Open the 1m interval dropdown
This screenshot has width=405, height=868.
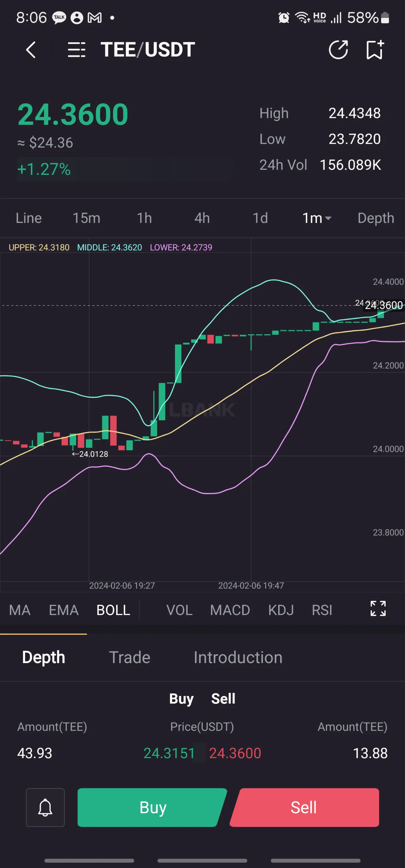317,218
